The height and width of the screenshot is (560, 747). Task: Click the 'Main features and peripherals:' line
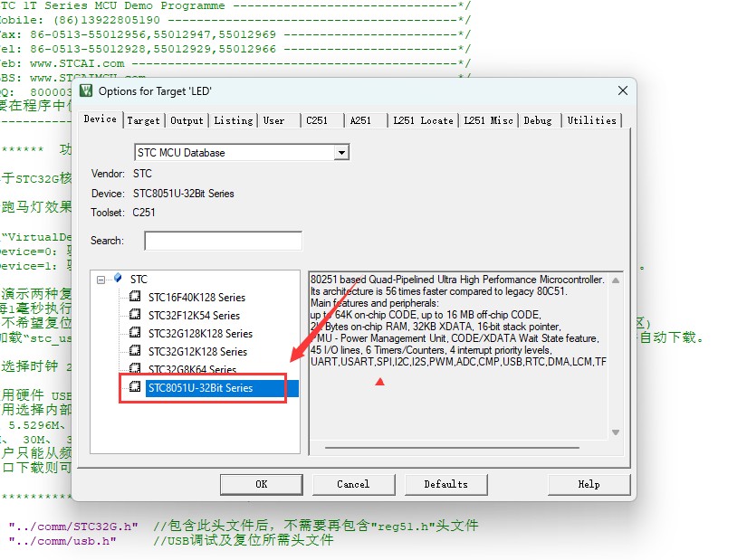pyautogui.click(x=375, y=303)
